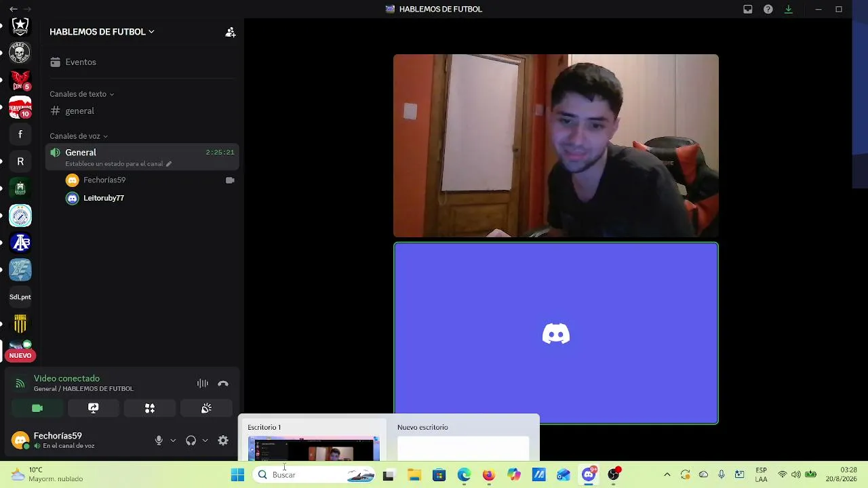
Task: Open Task View on the taskbar
Action: tap(388, 475)
